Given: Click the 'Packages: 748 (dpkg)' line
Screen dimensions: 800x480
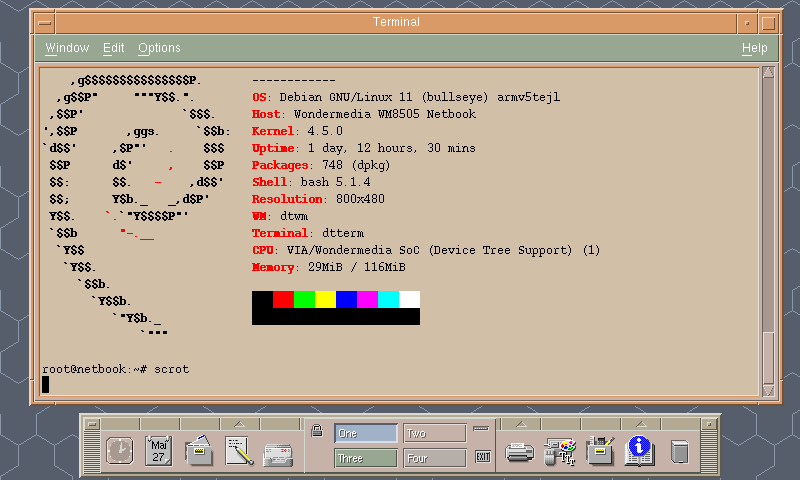Looking at the screenshot, I should [x=321, y=165].
